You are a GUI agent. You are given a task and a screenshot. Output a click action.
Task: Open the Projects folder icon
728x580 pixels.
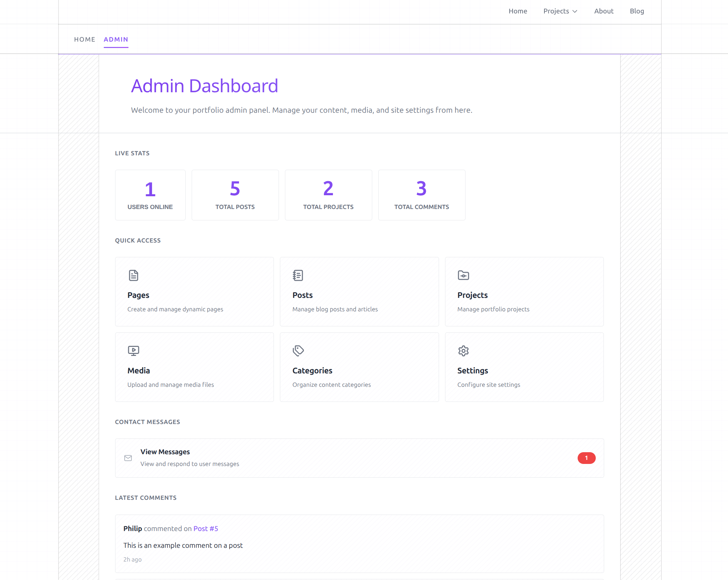(463, 275)
